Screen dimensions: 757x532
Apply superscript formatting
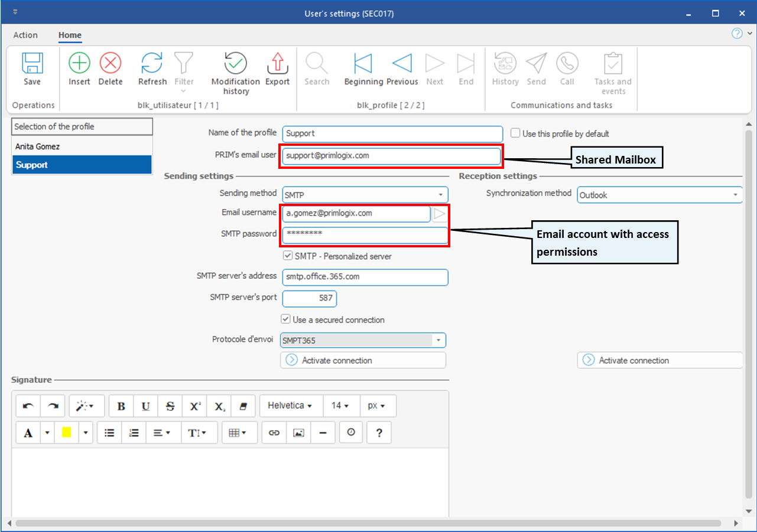coord(195,406)
